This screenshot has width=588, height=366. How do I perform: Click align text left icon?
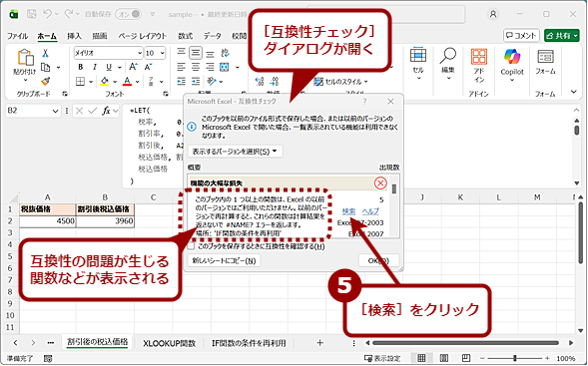(181, 67)
